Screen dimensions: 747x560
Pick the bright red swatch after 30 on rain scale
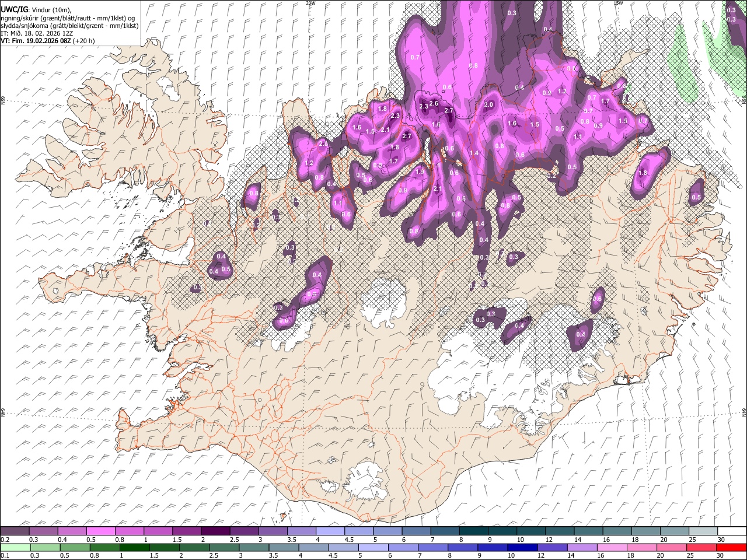click(x=732, y=547)
